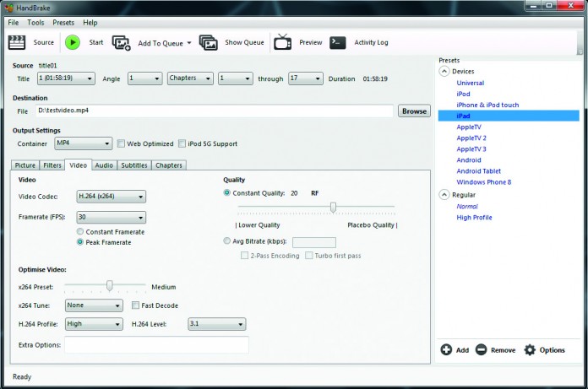Click the Add To Queue icon
The image size is (588, 389).
[122, 43]
